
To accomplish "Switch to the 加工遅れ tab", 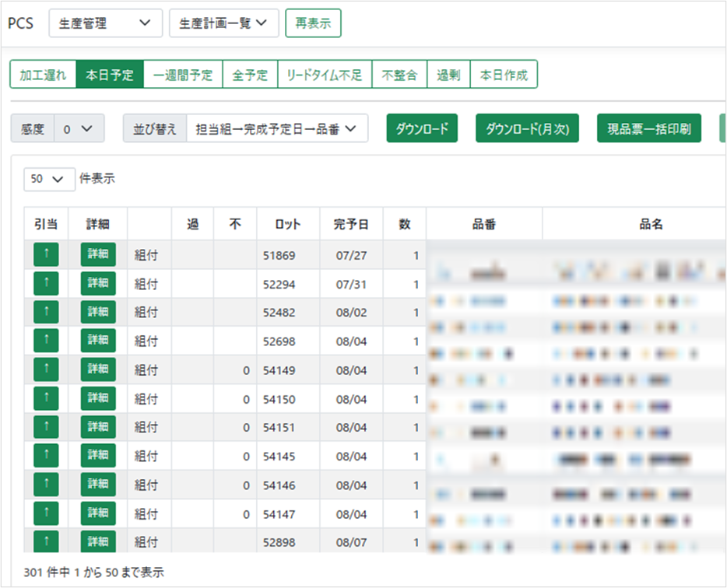I will 43,75.
